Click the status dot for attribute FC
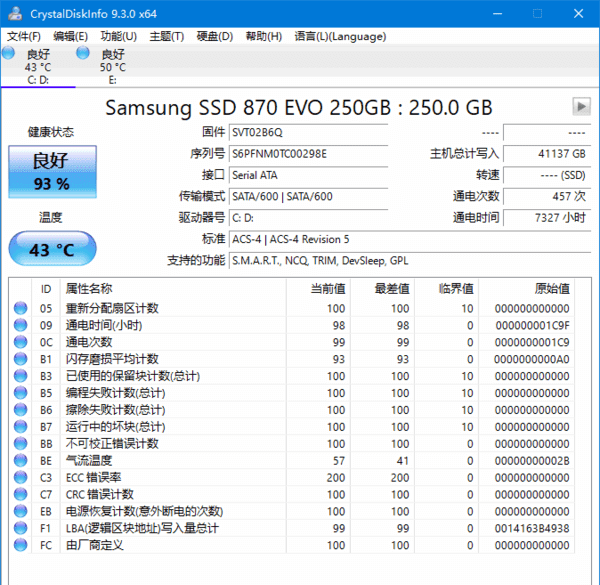Image resolution: width=600 pixels, height=585 pixels. click(x=21, y=545)
